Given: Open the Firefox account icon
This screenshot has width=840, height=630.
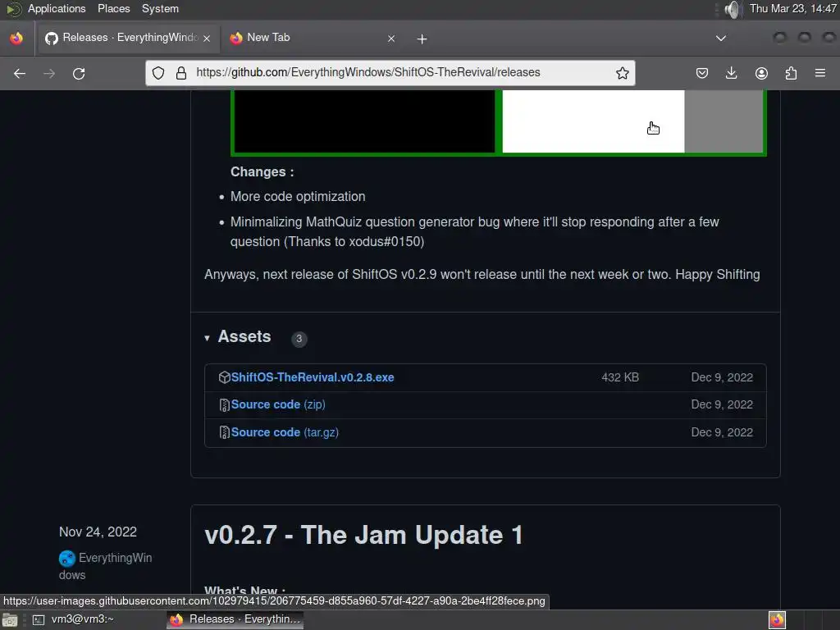Looking at the screenshot, I should (761, 73).
